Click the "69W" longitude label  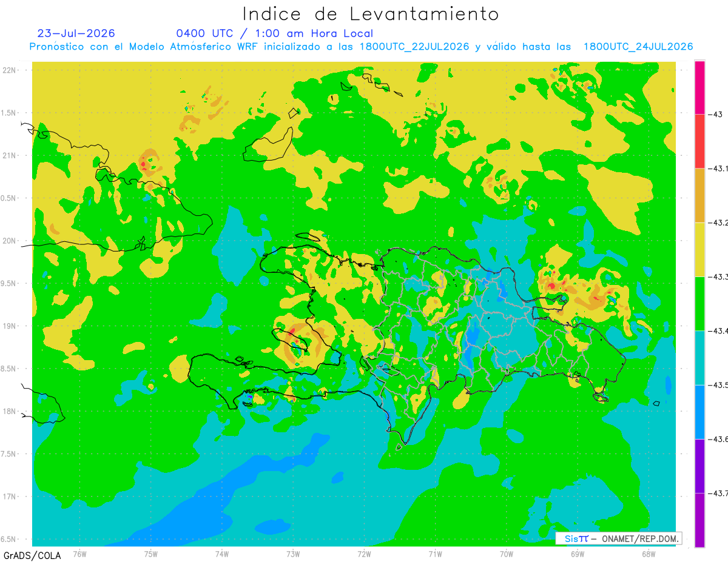pyautogui.click(x=578, y=554)
